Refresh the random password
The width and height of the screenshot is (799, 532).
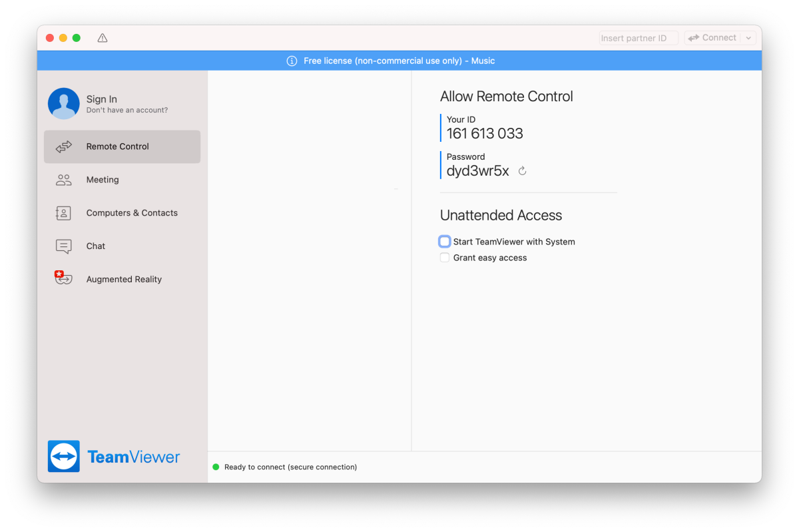click(x=523, y=171)
